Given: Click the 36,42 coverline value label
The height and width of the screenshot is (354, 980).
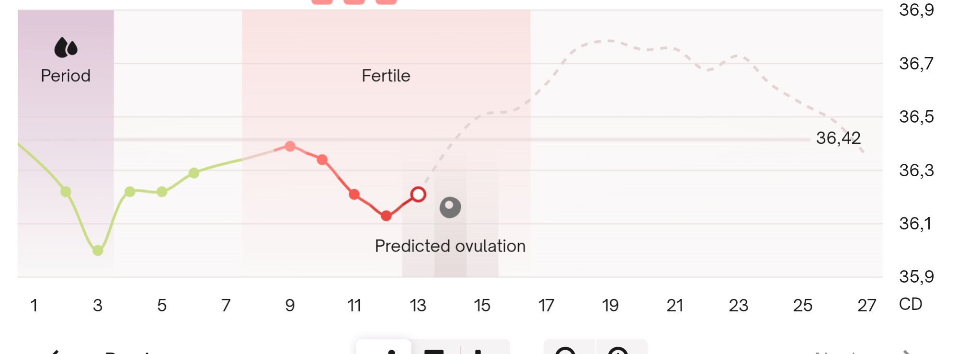Looking at the screenshot, I should tap(838, 138).
